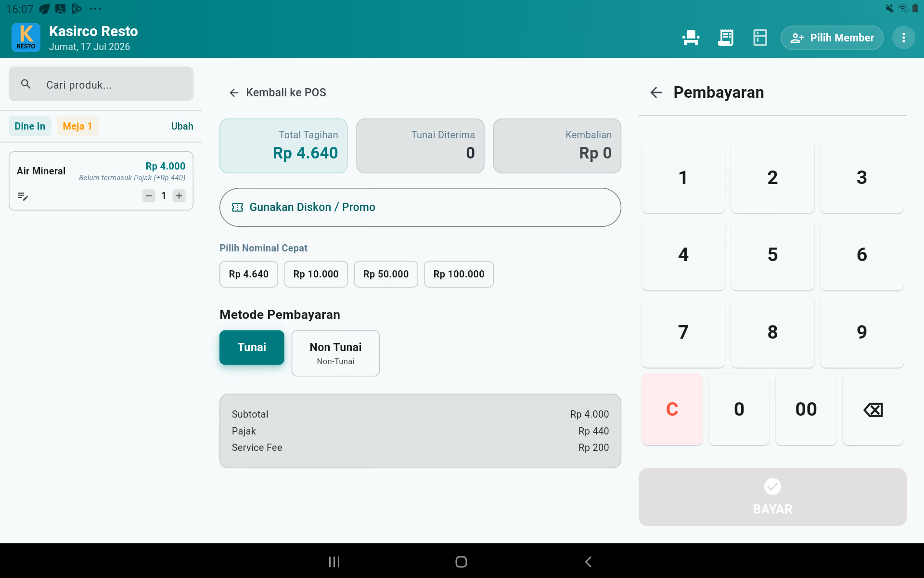
Task: Open Gunakan Diskon / Promo selector
Action: 420,207
